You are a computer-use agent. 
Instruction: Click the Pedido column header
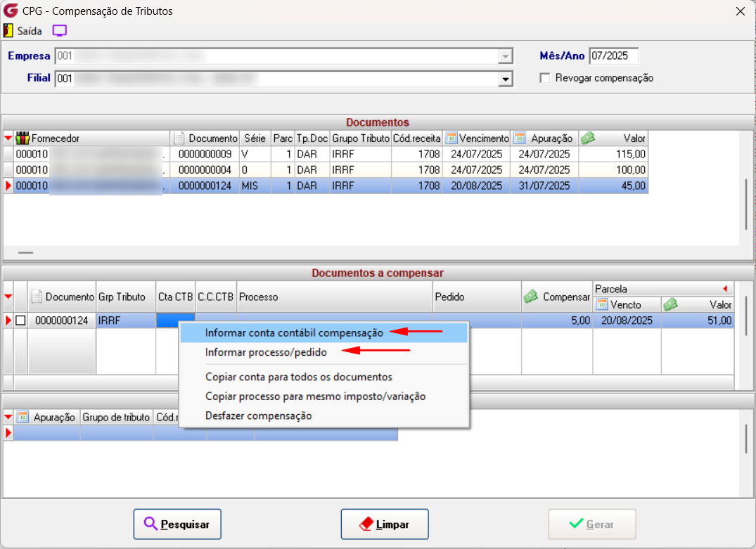click(x=477, y=297)
